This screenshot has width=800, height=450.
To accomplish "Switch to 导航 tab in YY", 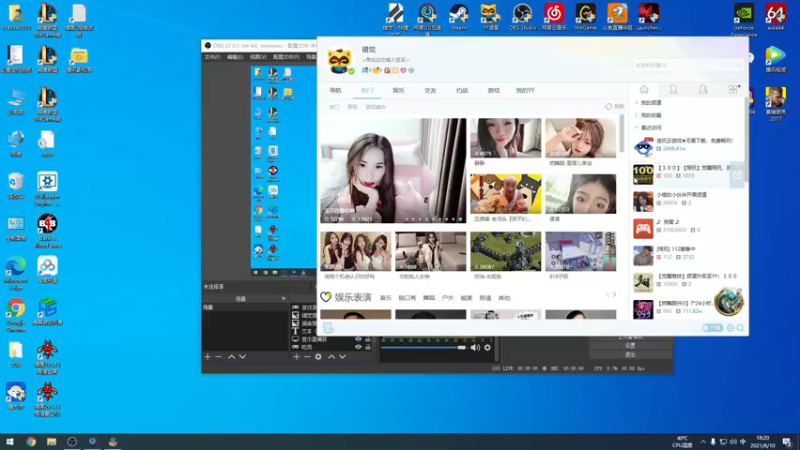I will click(x=335, y=90).
